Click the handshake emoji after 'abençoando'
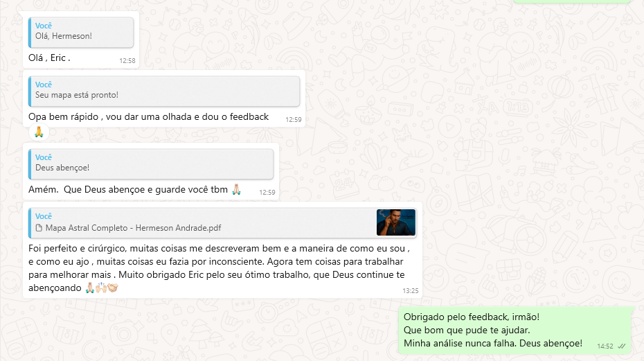 pos(113,288)
